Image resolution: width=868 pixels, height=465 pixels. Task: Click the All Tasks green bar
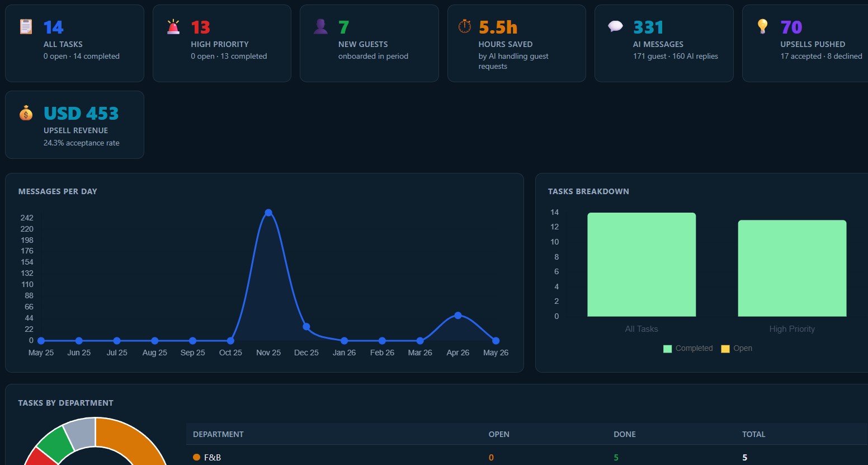[641, 265]
